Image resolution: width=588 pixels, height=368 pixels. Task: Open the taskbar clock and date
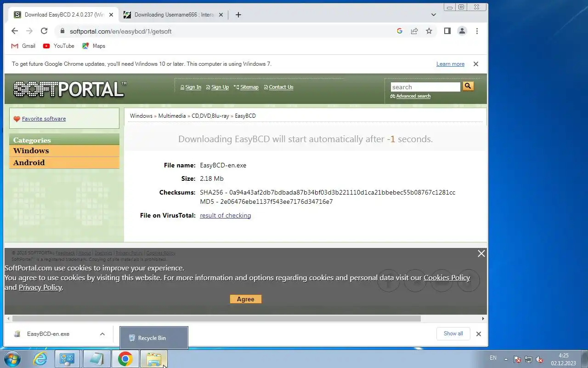[x=563, y=359]
